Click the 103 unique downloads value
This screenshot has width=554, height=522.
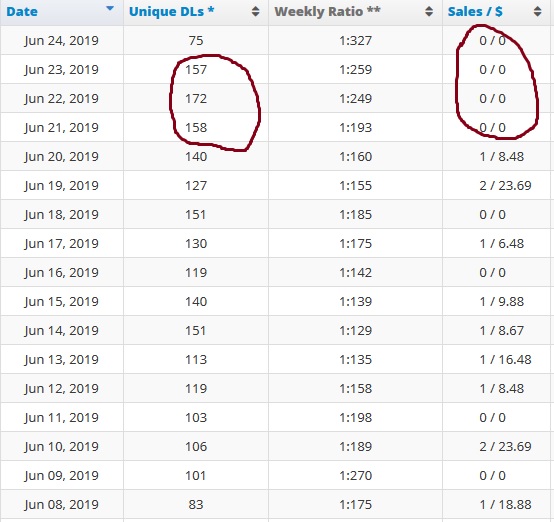[196, 417]
